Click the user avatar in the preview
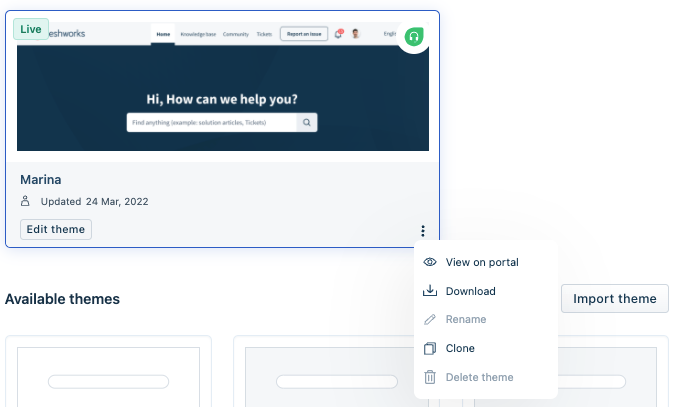 355,34
